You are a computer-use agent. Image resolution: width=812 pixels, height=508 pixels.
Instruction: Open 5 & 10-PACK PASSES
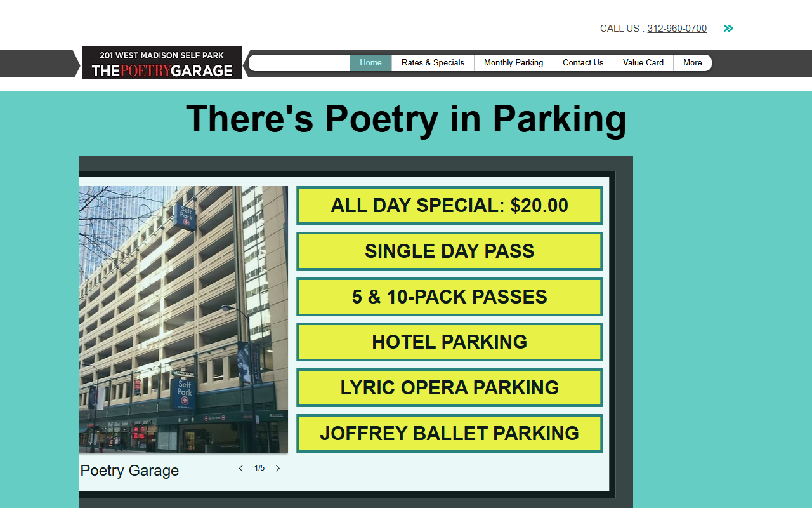[x=449, y=297]
